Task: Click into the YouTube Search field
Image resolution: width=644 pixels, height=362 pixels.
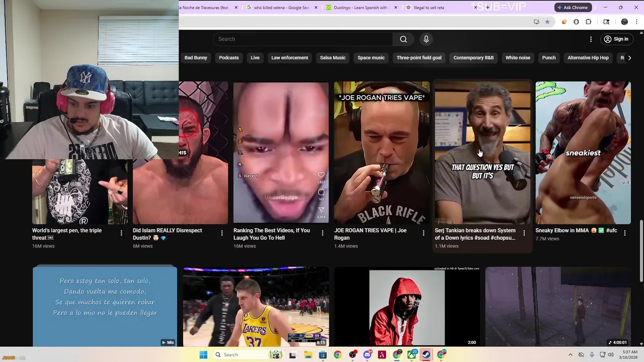Action: (x=303, y=39)
